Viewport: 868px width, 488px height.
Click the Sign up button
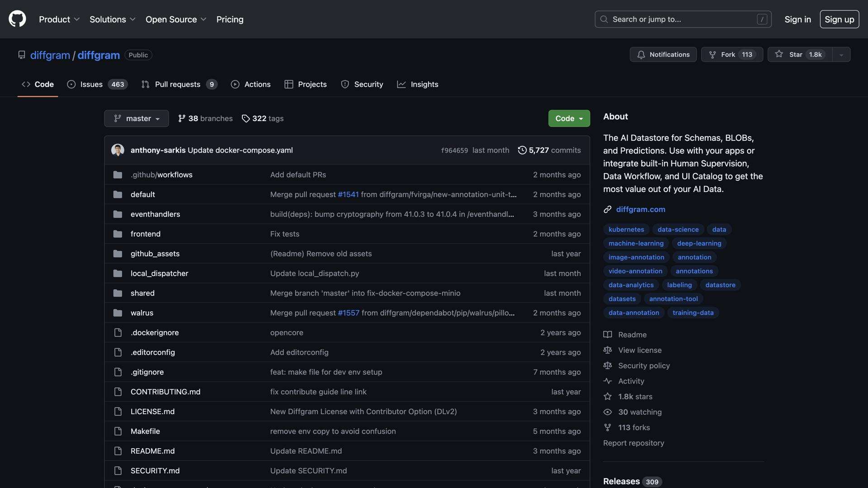pyautogui.click(x=839, y=19)
